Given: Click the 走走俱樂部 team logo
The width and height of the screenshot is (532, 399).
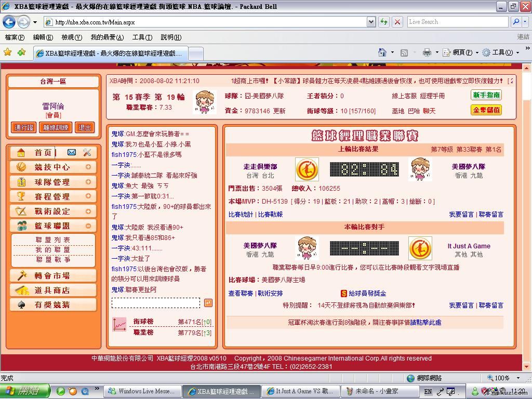Looking at the screenshot, I should [307, 169].
